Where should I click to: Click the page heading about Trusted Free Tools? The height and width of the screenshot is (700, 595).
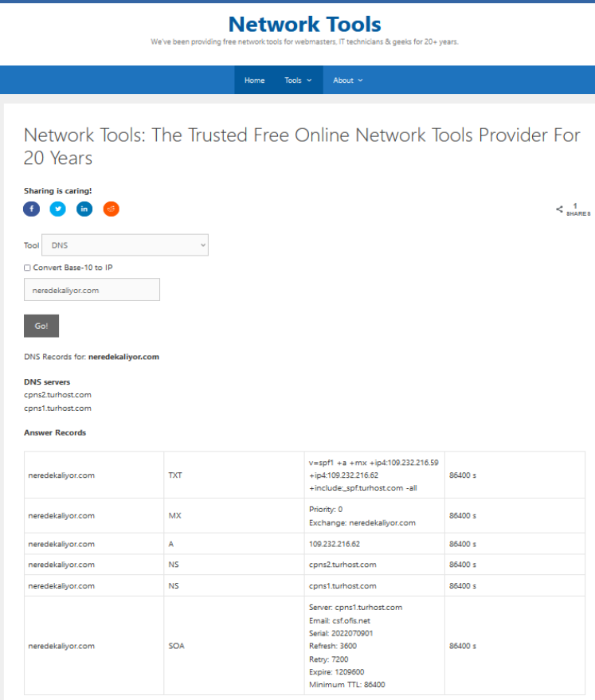coord(302,147)
